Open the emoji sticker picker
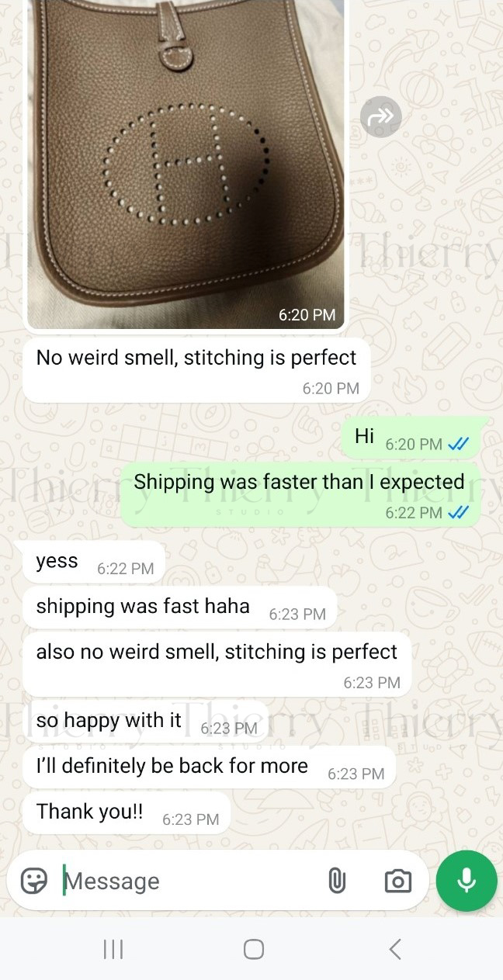Screen dimensions: 503x980 pos(33,881)
